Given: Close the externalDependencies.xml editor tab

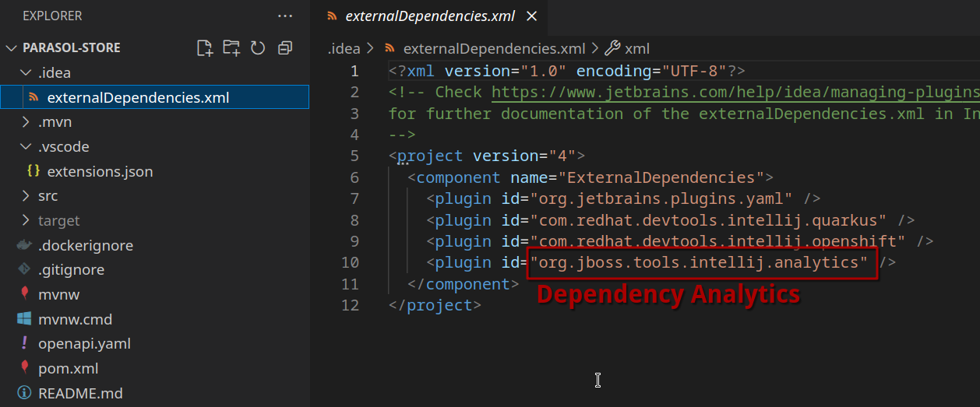Looking at the screenshot, I should click(531, 16).
